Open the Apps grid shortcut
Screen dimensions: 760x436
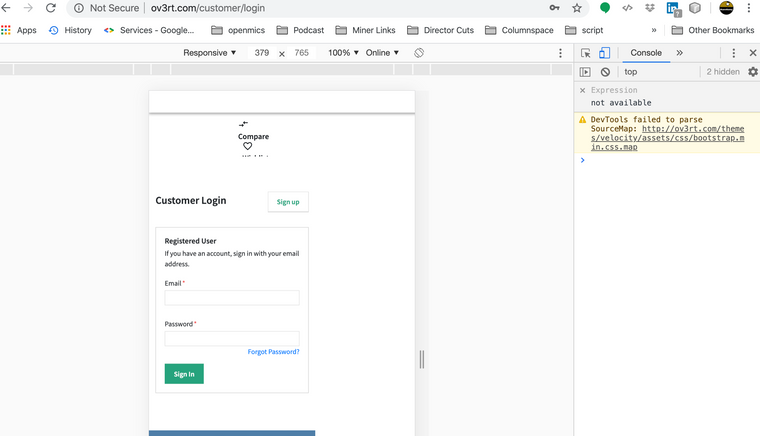[x=19, y=30]
